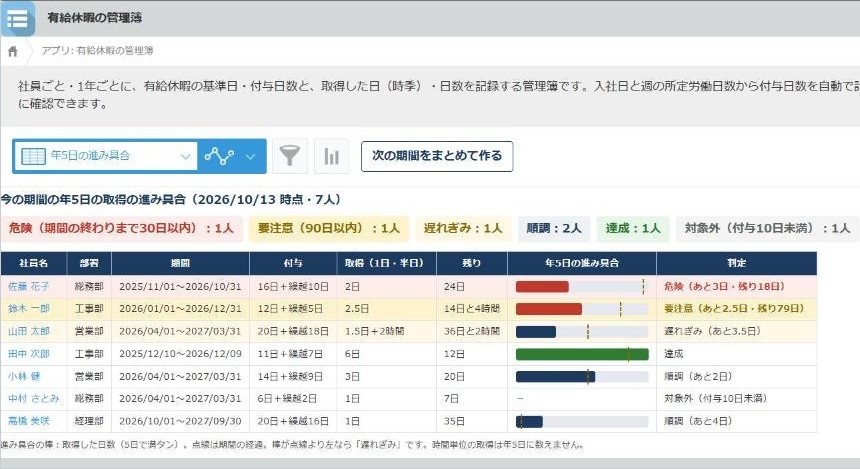This screenshot has width=860, height=469.
Task: Click remaining cell 36日と2時間
Action: pyautogui.click(x=472, y=331)
